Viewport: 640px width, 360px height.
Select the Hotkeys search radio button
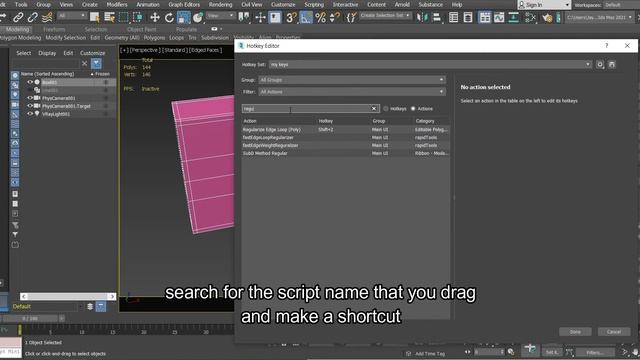pyautogui.click(x=386, y=109)
